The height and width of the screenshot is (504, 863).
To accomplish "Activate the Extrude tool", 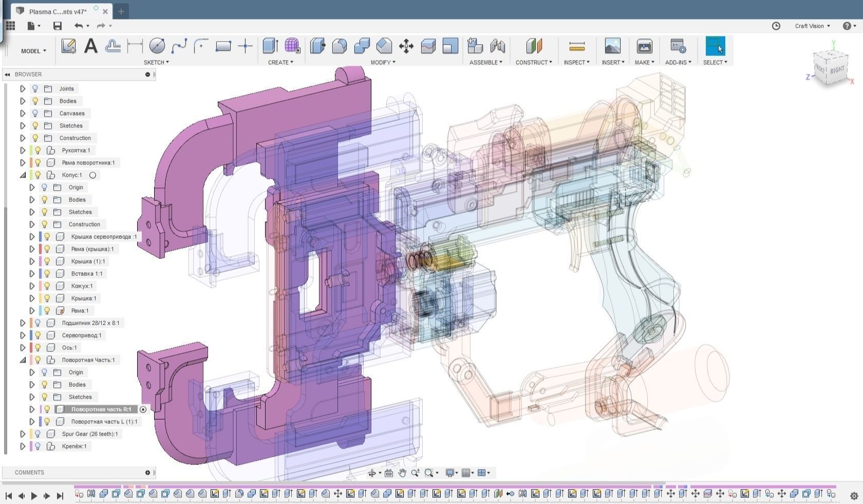I will coord(270,46).
